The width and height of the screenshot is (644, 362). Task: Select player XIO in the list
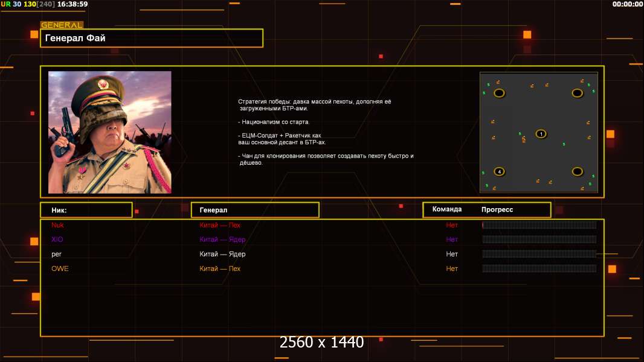[x=57, y=240]
